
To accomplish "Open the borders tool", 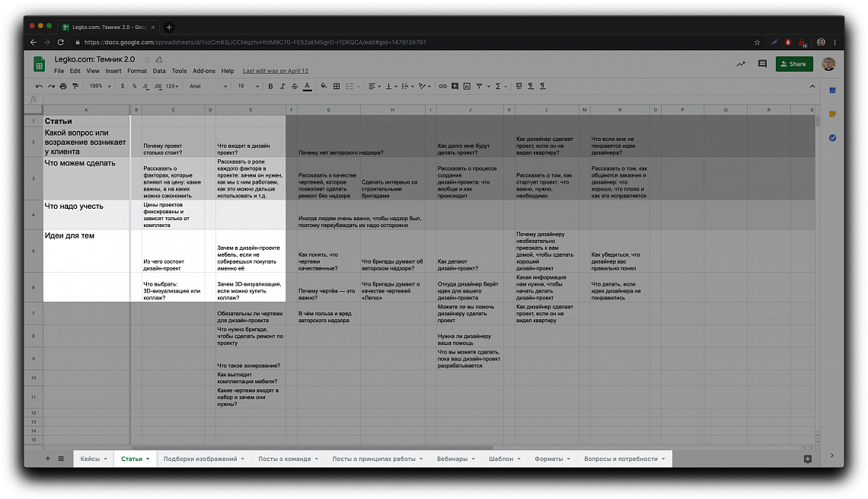I will [x=337, y=86].
